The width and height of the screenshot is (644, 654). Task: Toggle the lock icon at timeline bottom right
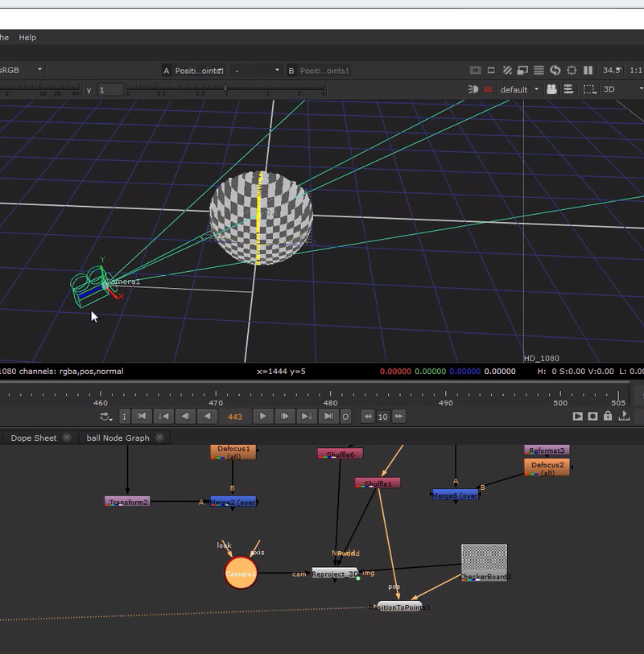click(606, 417)
